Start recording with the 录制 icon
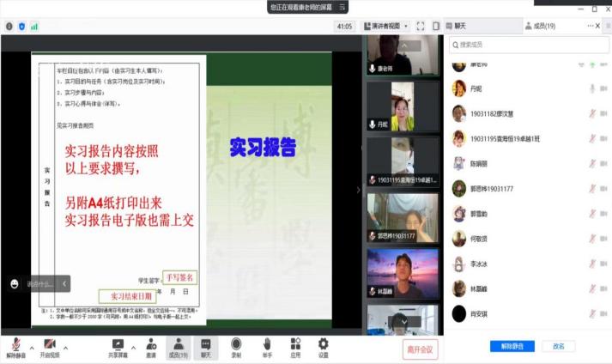Viewport: 612px width, 364px height. click(x=236, y=343)
